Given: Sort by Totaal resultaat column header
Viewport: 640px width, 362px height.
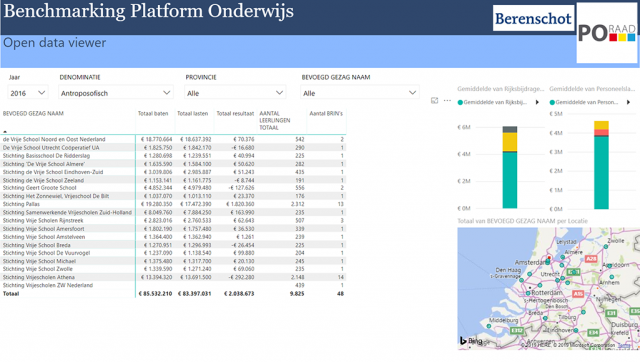Looking at the screenshot, I should tap(235, 113).
